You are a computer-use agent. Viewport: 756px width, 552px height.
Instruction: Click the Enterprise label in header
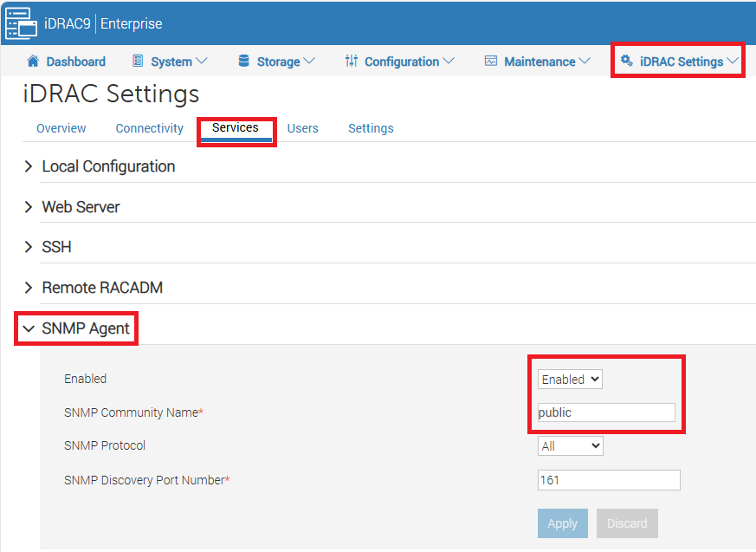(131, 23)
